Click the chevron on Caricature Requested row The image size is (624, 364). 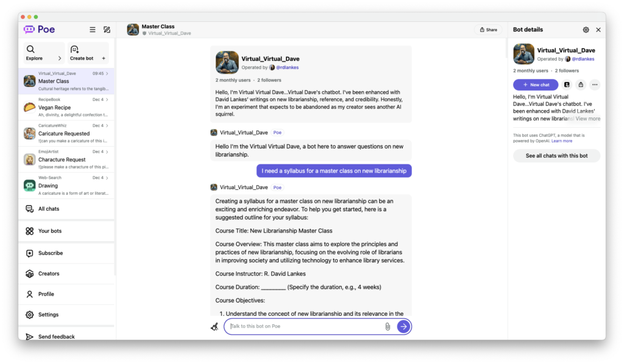pos(107,125)
